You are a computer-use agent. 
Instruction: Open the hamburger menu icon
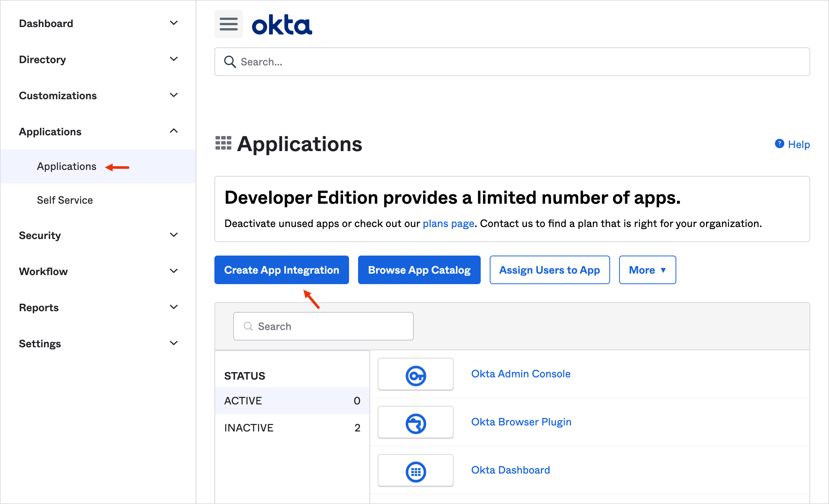(x=228, y=24)
